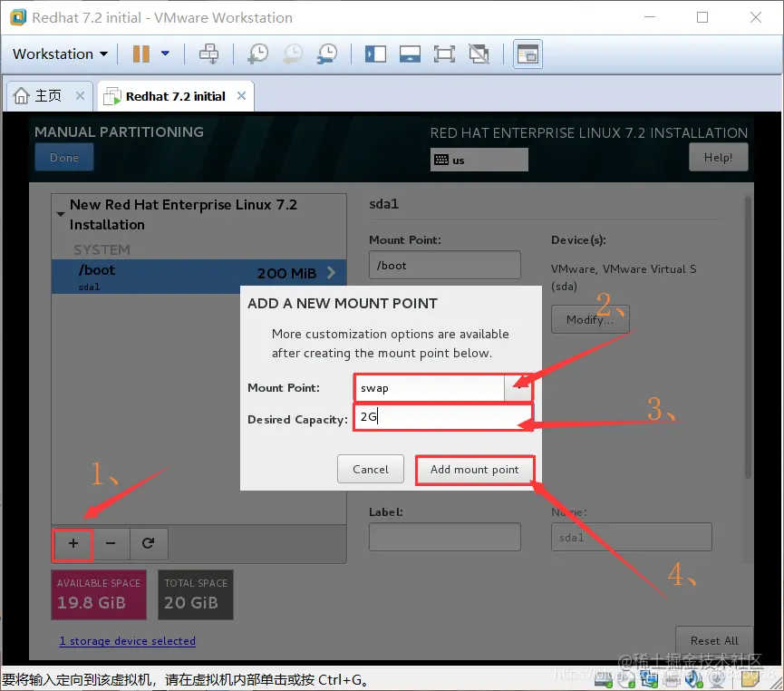Screen dimensions: 784x691
Task: Enter full screen mode
Action: (x=444, y=54)
